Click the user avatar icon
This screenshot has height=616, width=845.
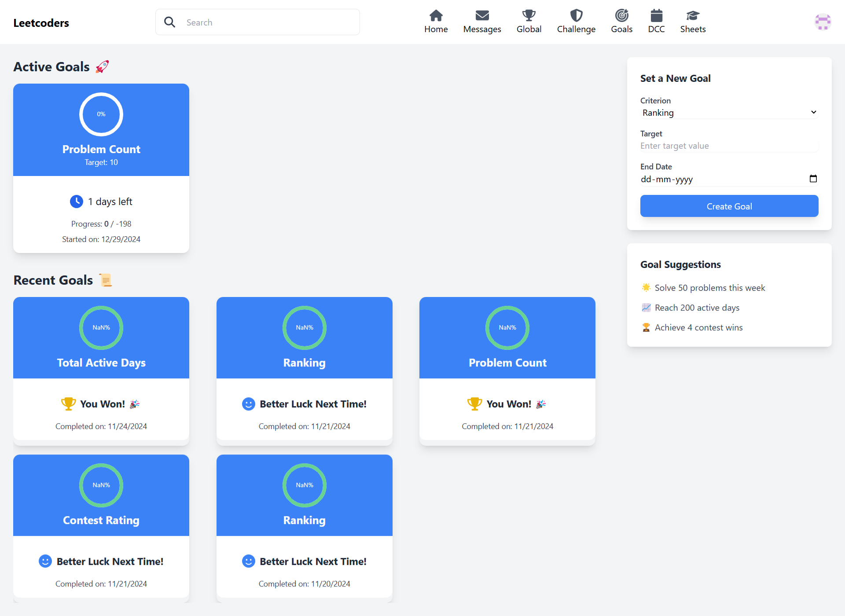822,22
